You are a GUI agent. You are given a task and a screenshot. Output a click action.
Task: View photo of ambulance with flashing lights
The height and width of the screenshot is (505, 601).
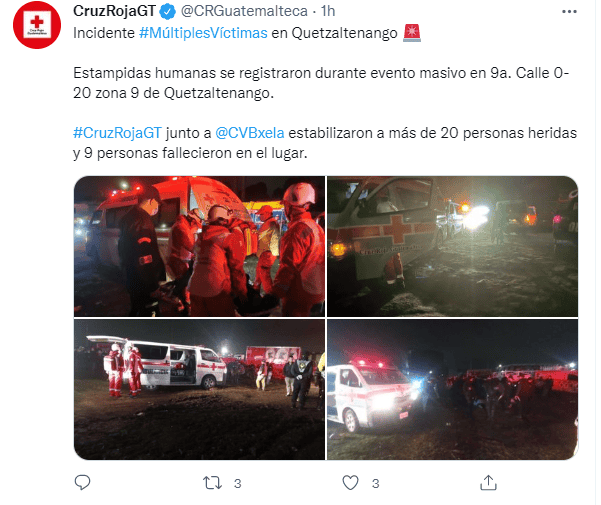pyautogui.click(x=452, y=389)
